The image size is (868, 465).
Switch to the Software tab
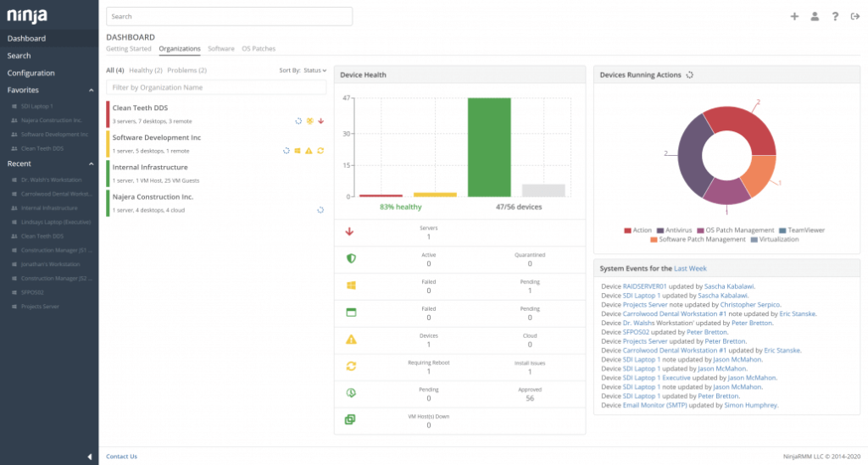pyautogui.click(x=221, y=48)
